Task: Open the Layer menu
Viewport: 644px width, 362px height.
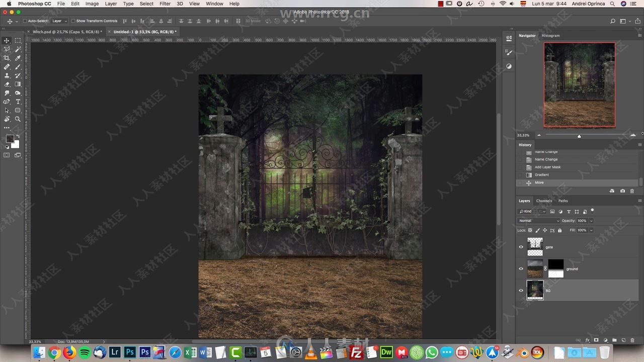Action: pos(111,4)
